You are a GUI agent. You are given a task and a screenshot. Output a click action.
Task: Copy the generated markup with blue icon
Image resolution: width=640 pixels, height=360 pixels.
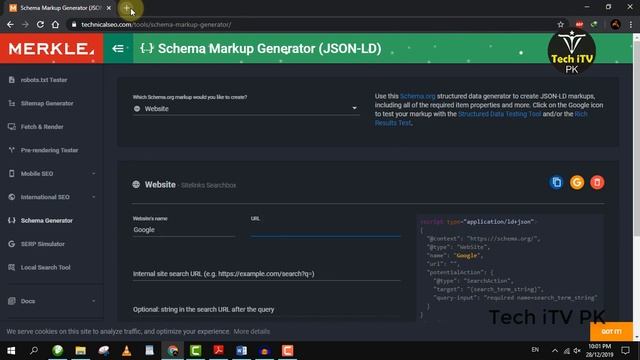(x=556, y=182)
